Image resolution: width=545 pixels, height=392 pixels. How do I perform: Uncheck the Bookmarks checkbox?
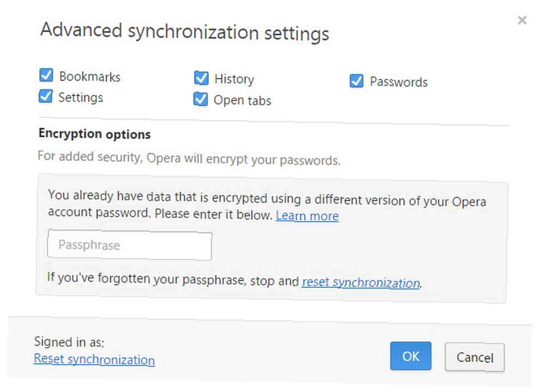click(46, 75)
